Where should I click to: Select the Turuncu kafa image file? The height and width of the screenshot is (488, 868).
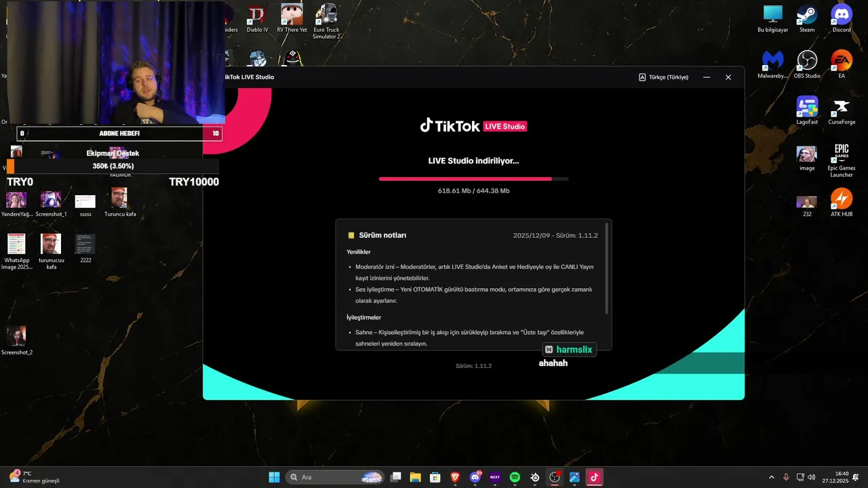click(x=120, y=203)
